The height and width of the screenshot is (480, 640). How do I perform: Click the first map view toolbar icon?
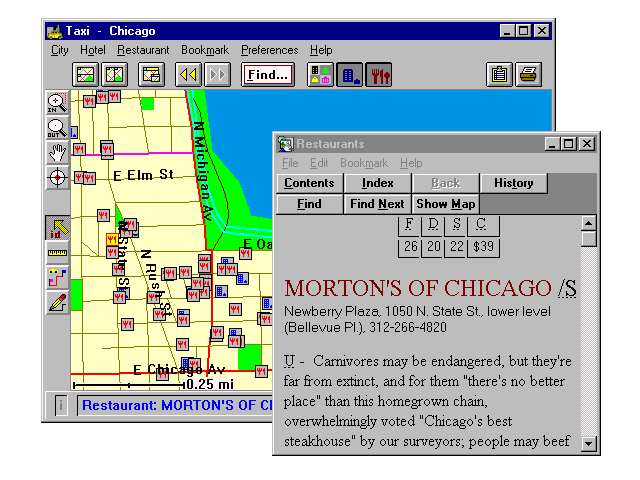(x=85, y=75)
